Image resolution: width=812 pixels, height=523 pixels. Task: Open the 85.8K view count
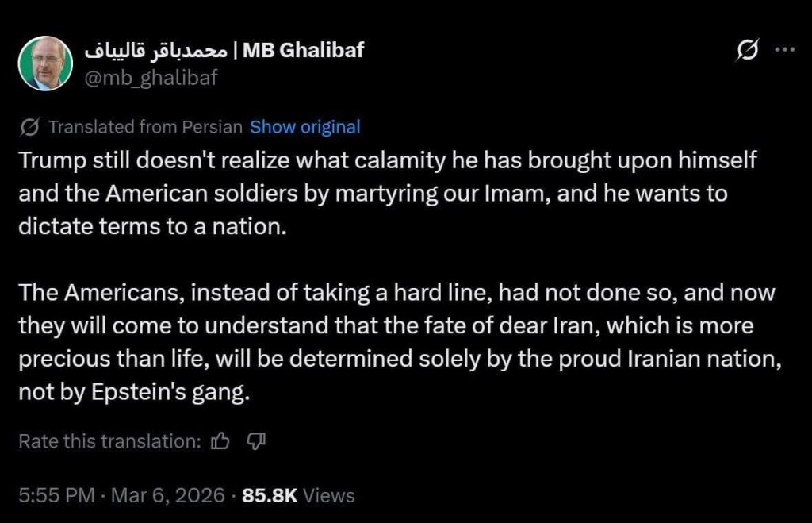click(270, 496)
